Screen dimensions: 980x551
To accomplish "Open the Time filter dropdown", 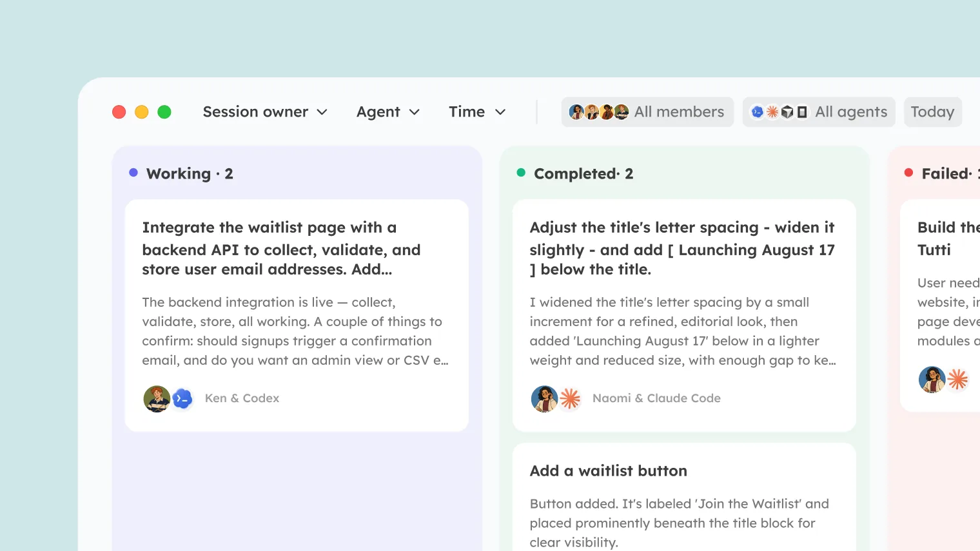I will click(x=477, y=112).
